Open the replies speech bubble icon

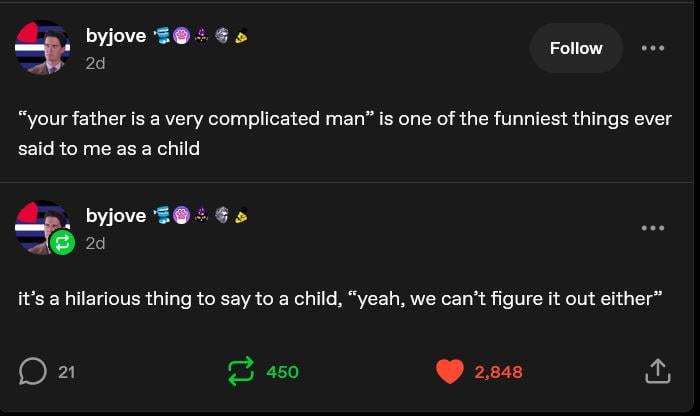pos(33,372)
